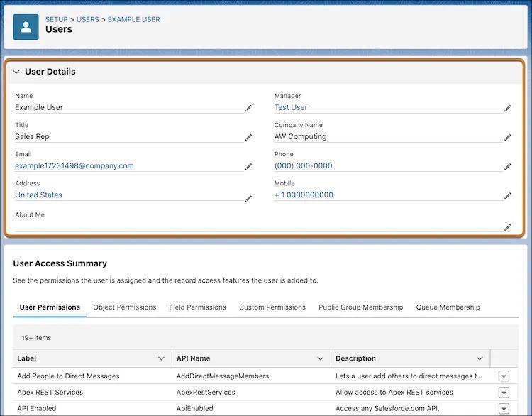Click the example17231498@company.com email link
532x416 pixels.
tap(74, 166)
